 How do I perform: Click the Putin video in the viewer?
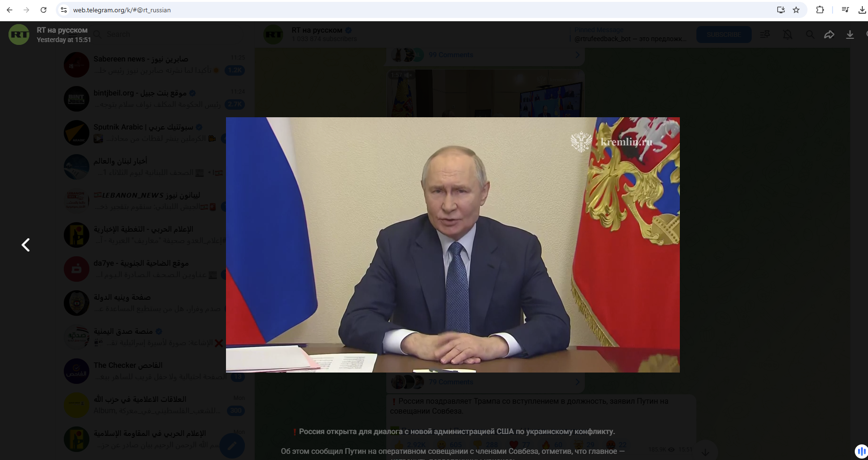452,245
